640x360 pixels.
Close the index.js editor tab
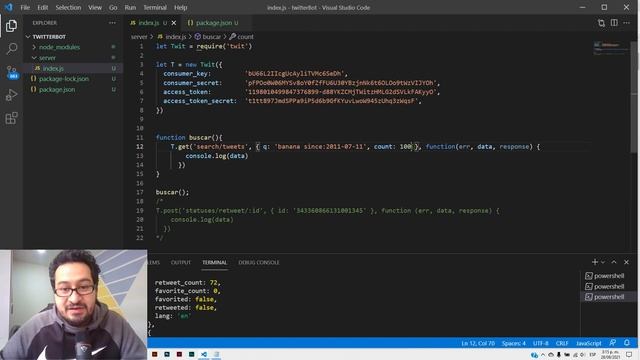pyautogui.click(x=174, y=23)
